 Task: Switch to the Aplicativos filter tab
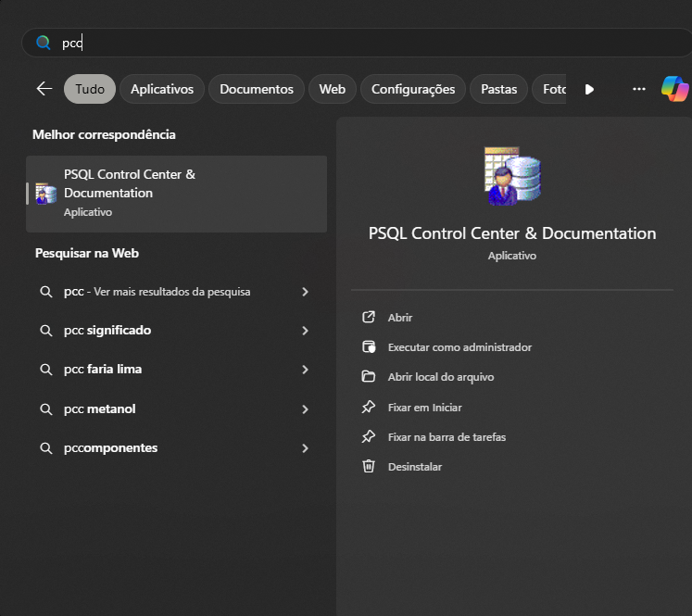(162, 89)
